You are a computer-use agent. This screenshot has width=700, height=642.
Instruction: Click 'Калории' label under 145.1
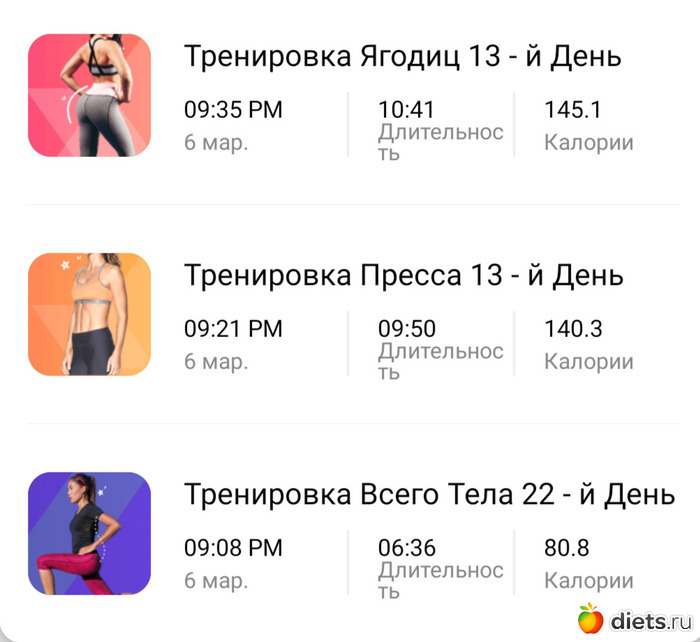coord(588,142)
